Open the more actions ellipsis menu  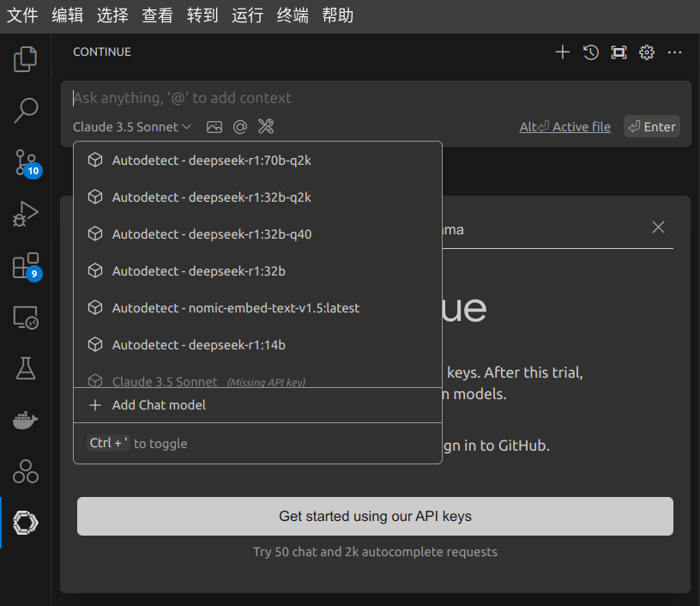tap(674, 52)
